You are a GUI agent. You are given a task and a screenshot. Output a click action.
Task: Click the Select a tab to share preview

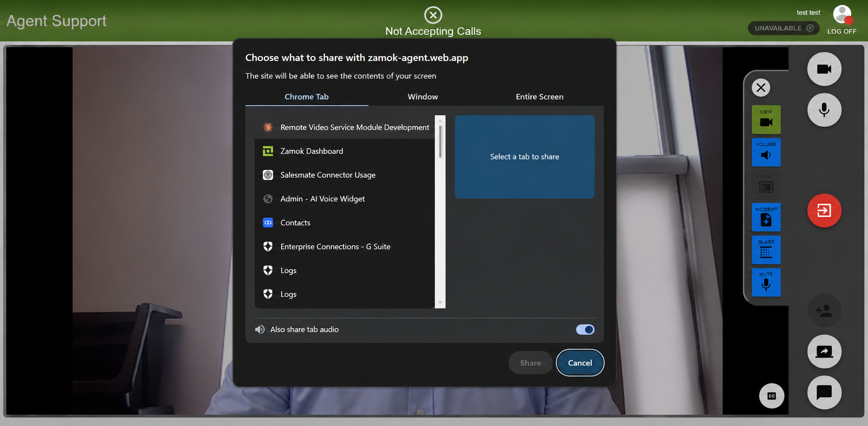click(524, 157)
